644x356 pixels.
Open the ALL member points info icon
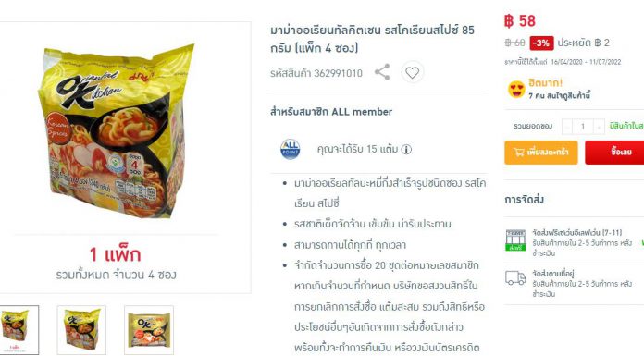(406, 150)
